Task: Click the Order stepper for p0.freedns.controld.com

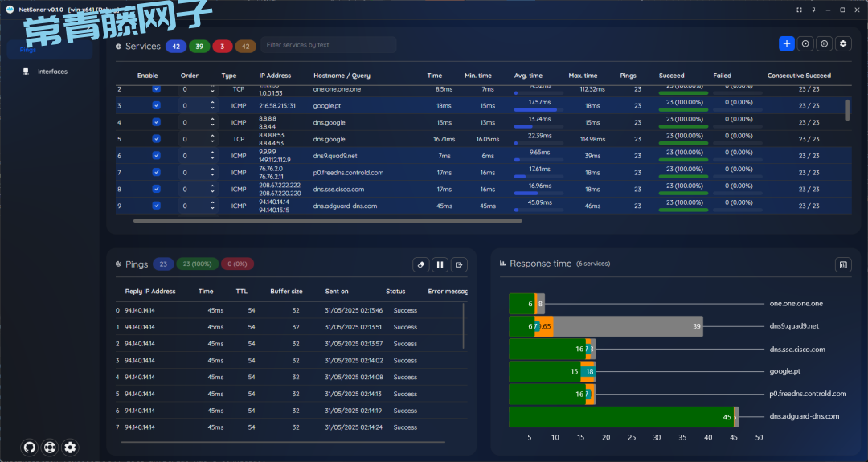Action: click(x=212, y=173)
